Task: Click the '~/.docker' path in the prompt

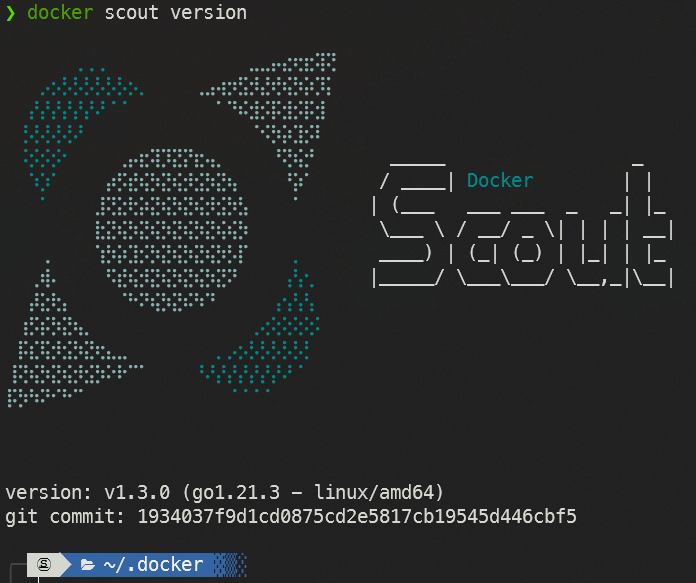Action: (153, 564)
